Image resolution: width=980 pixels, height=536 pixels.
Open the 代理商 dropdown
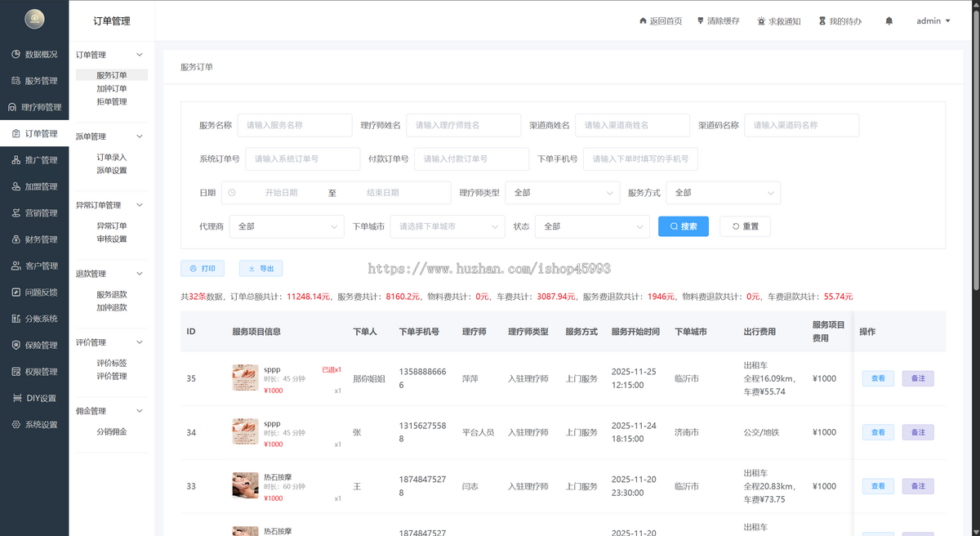coord(287,226)
